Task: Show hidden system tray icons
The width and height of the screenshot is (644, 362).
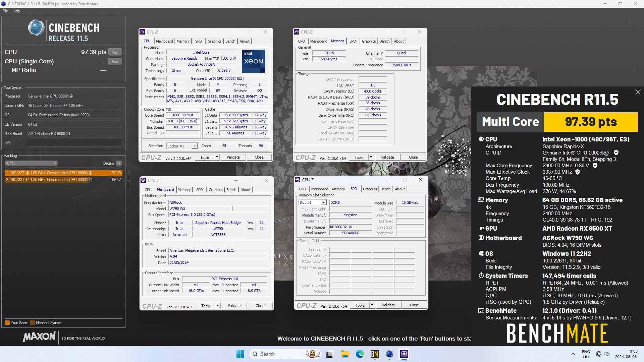Action: (x=573, y=354)
